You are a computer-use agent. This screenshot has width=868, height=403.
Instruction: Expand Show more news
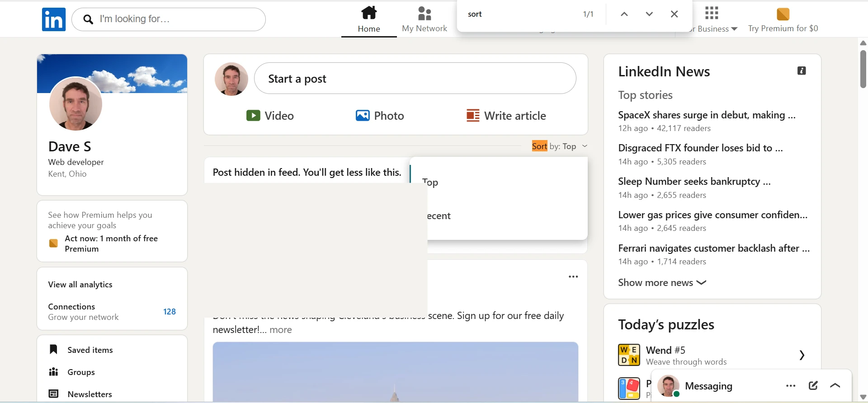(x=662, y=283)
